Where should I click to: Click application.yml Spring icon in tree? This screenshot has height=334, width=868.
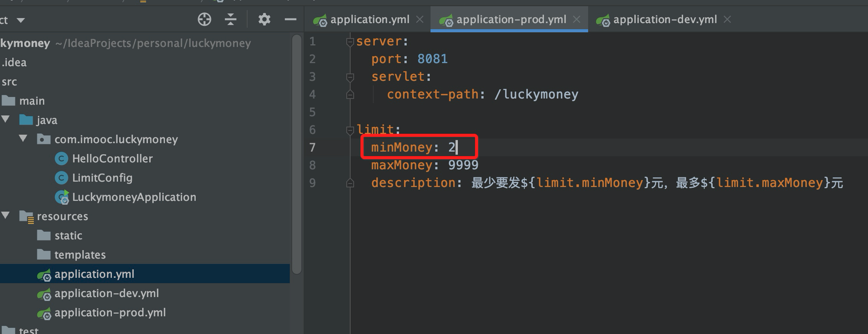pyautogui.click(x=44, y=274)
